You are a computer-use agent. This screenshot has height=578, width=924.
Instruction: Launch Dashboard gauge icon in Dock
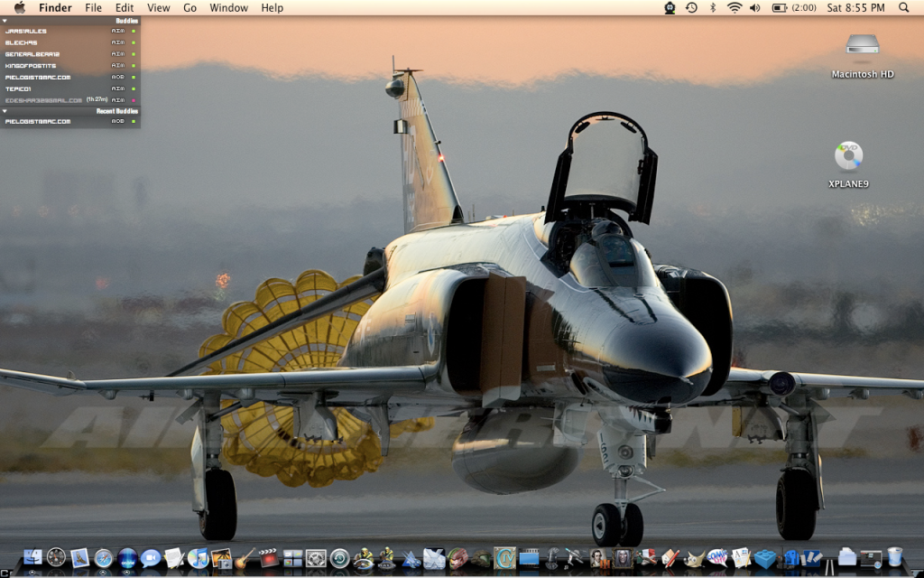(56, 557)
